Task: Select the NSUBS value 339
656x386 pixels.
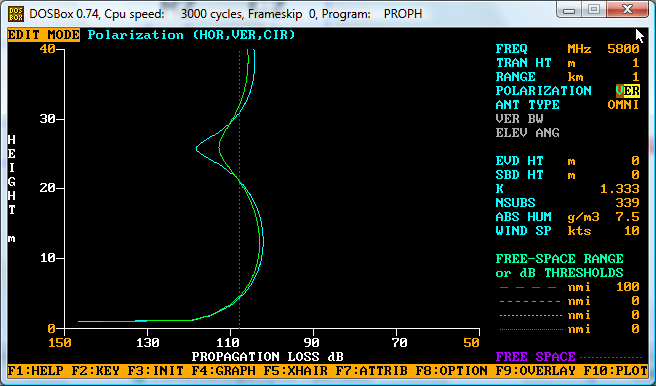Action: 628,203
